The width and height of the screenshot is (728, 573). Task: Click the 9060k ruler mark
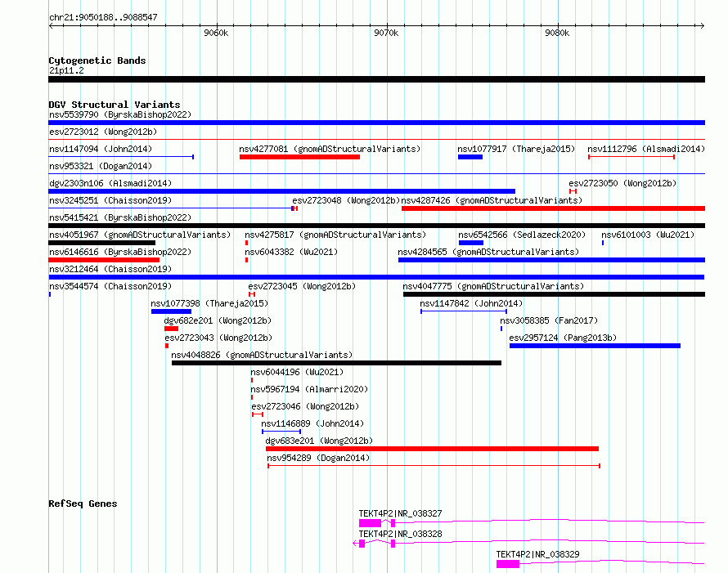216,33
